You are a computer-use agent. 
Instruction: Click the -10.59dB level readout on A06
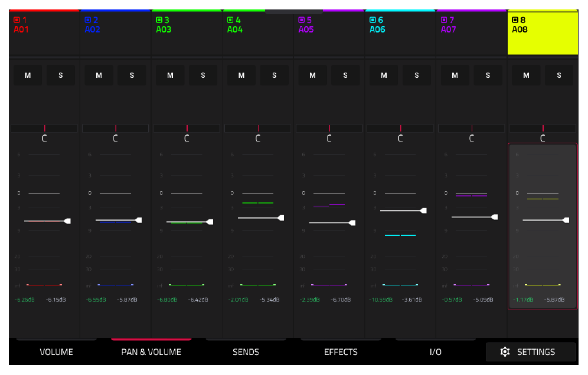pos(381,300)
